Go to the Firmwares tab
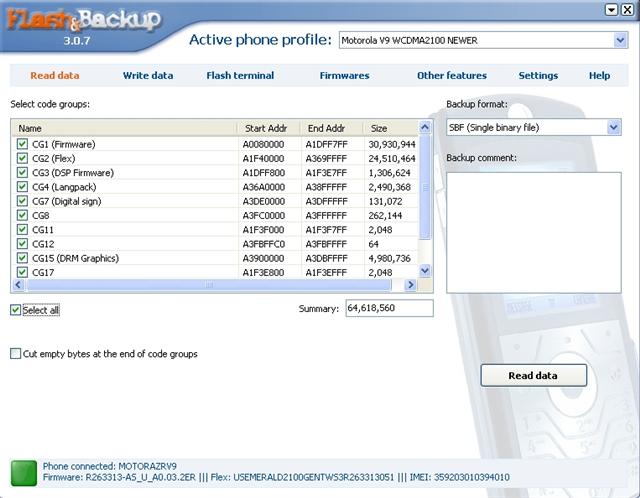Image resolution: width=640 pixels, height=498 pixels. coord(344,76)
